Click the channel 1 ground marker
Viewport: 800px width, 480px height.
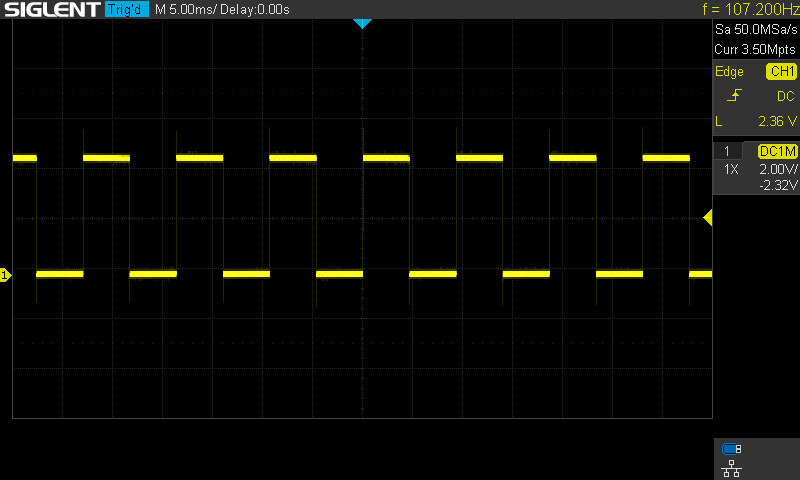(5, 274)
